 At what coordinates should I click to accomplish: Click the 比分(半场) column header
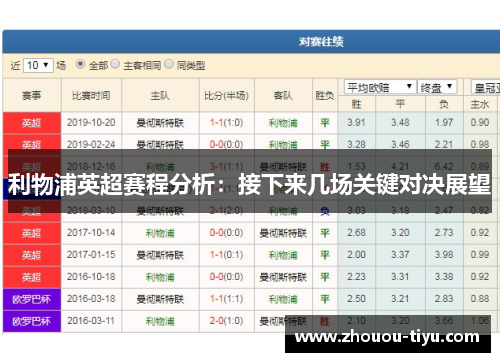click(227, 96)
